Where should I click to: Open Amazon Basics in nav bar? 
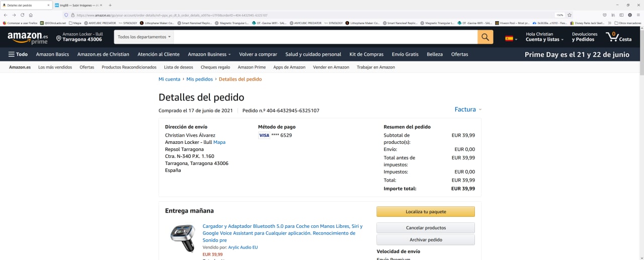[52, 54]
